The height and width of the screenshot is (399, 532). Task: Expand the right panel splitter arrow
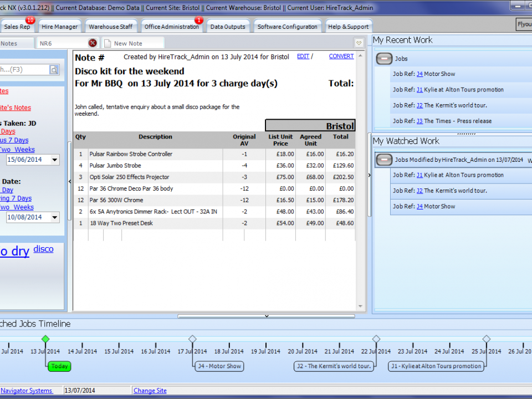[x=370, y=175]
